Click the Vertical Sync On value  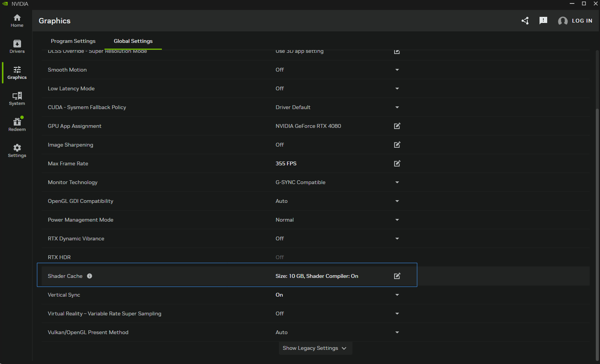pos(279,295)
